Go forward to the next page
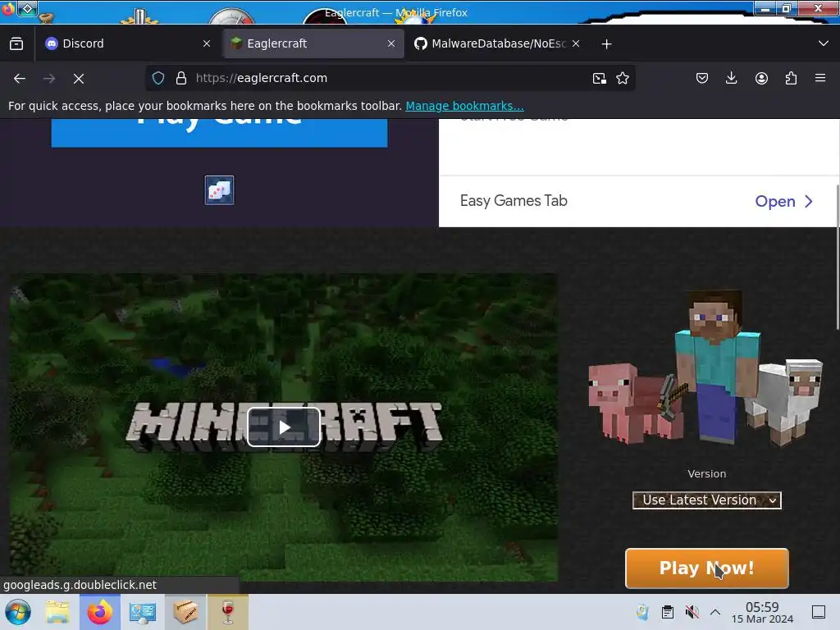 pyautogui.click(x=49, y=79)
